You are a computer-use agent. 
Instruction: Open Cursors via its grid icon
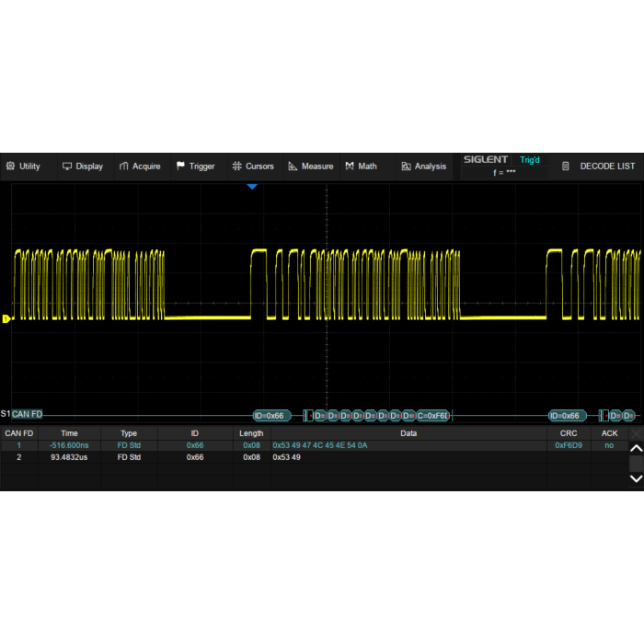pyautogui.click(x=237, y=167)
